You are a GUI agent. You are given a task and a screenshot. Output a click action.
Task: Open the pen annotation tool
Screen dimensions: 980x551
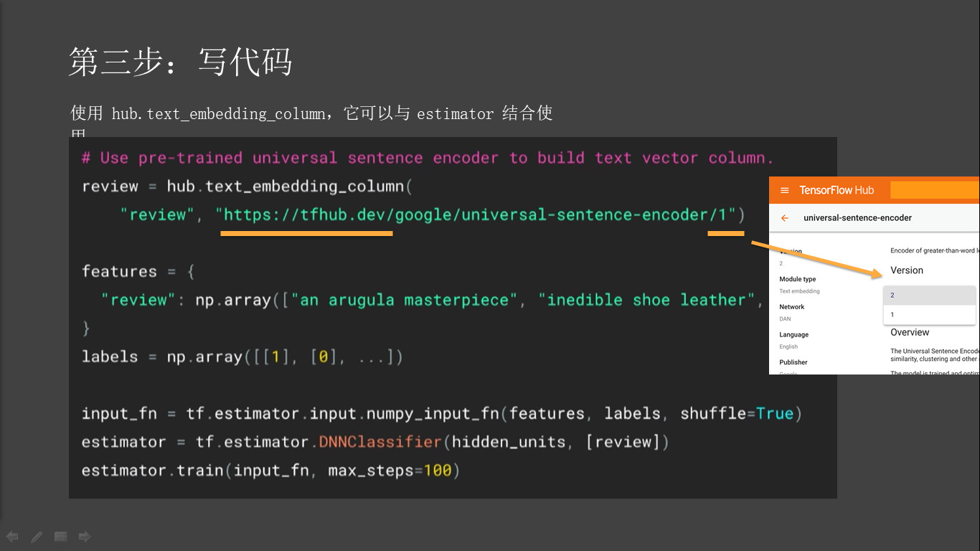pos(37,537)
